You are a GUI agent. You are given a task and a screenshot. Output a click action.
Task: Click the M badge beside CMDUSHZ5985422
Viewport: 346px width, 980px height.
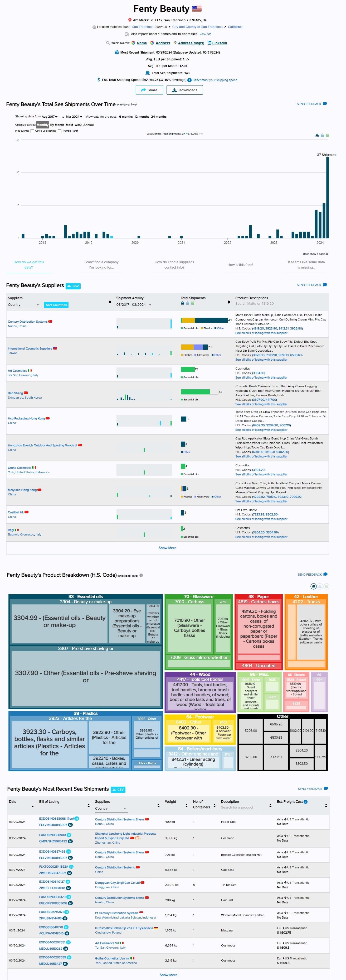pyautogui.click(x=70, y=841)
